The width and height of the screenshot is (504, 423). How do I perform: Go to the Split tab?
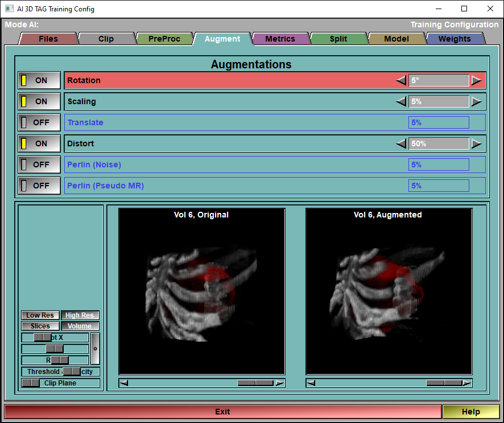point(338,39)
